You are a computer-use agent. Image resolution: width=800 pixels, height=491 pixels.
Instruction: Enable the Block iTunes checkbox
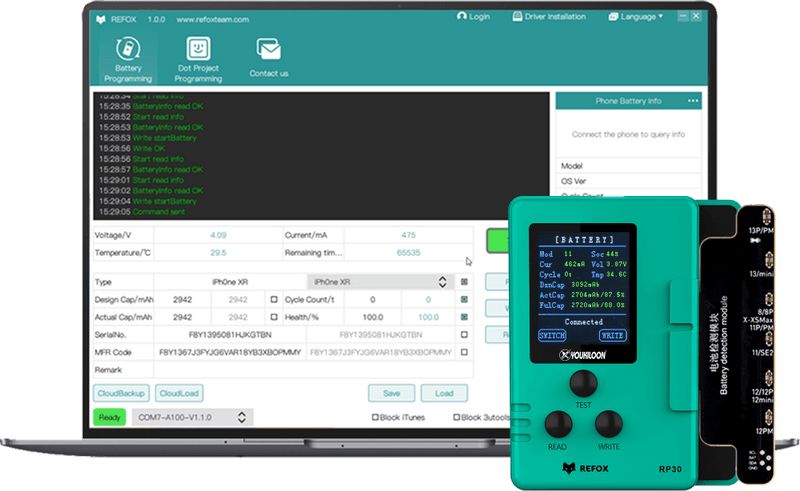tap(375, 417)
